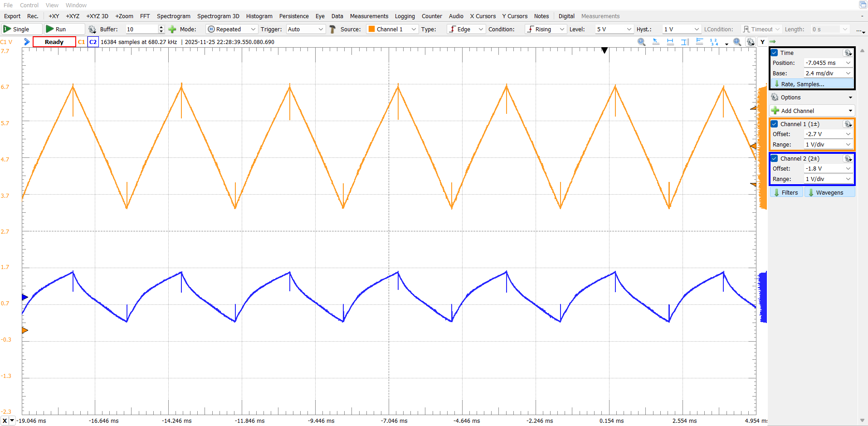Open the Trigger Auto dropdown
Screen dimensions: 868x426
[305, 29]
